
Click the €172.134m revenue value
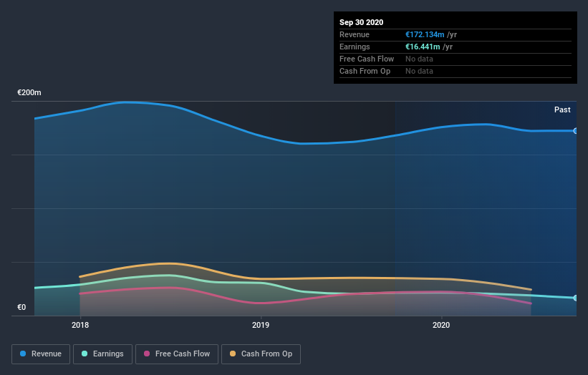point(425,34)
